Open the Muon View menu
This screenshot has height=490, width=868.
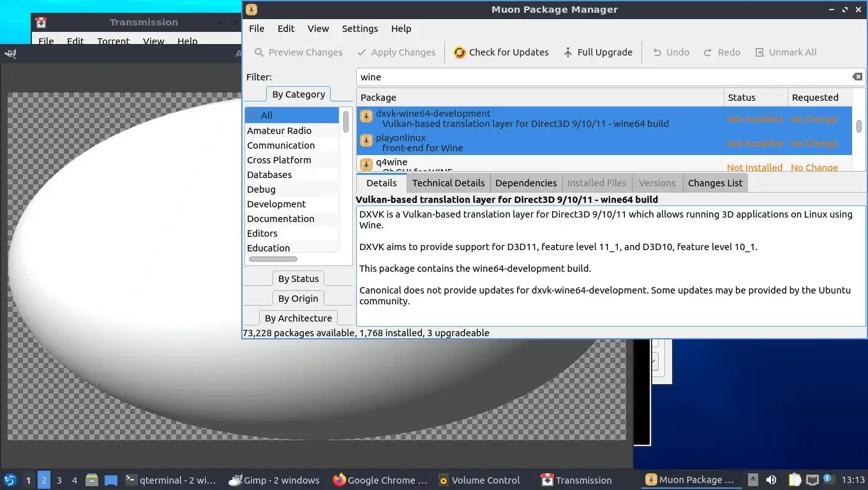(x=318, y=29)
